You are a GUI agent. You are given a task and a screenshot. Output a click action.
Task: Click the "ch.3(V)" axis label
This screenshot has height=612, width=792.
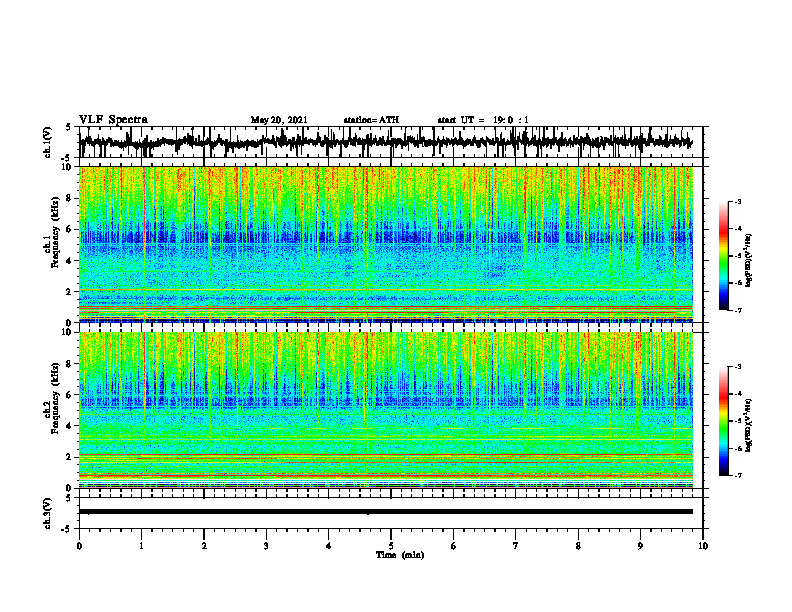(48, 513)
